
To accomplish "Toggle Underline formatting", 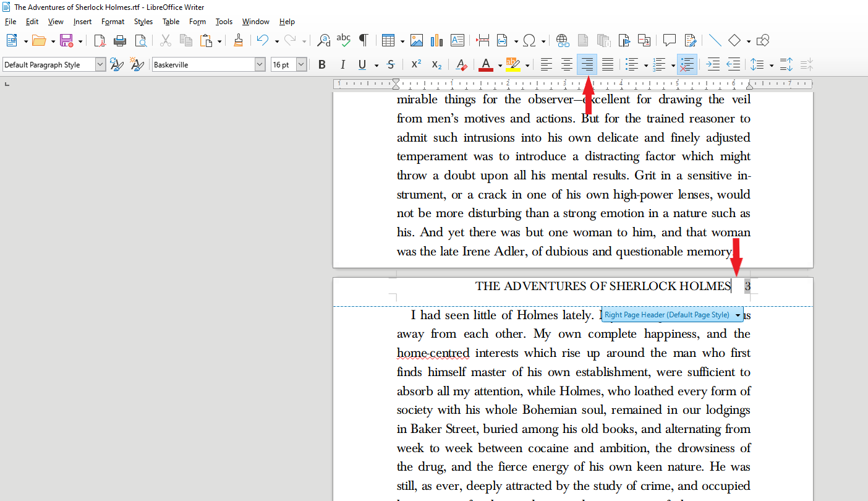I will (x=362, y=64).
